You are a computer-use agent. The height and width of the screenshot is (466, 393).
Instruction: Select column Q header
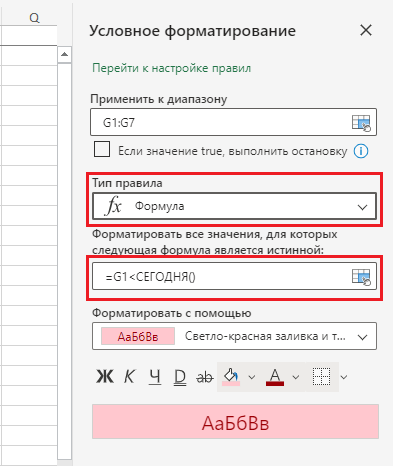click(x=34, y=18)
